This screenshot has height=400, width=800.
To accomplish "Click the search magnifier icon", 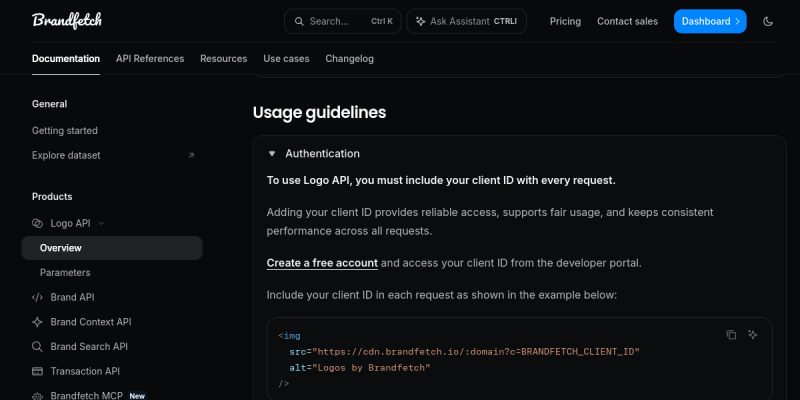I will tap(299, 21).
